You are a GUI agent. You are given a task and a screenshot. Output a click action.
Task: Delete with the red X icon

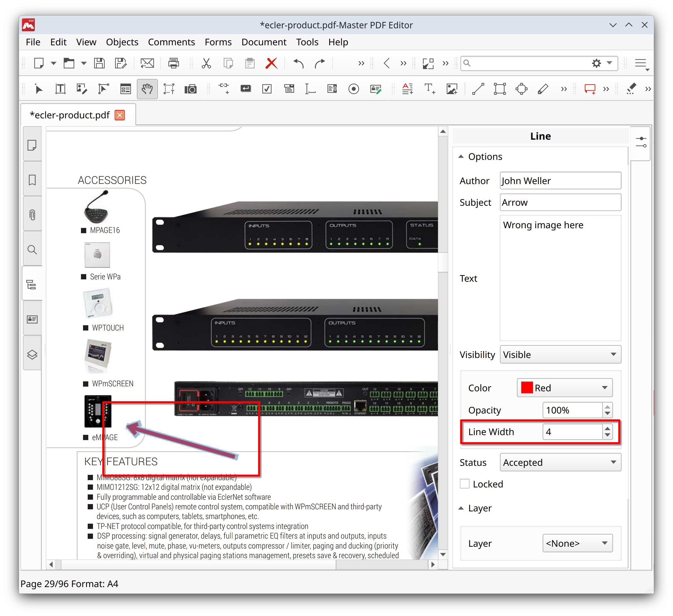[271, 63]
